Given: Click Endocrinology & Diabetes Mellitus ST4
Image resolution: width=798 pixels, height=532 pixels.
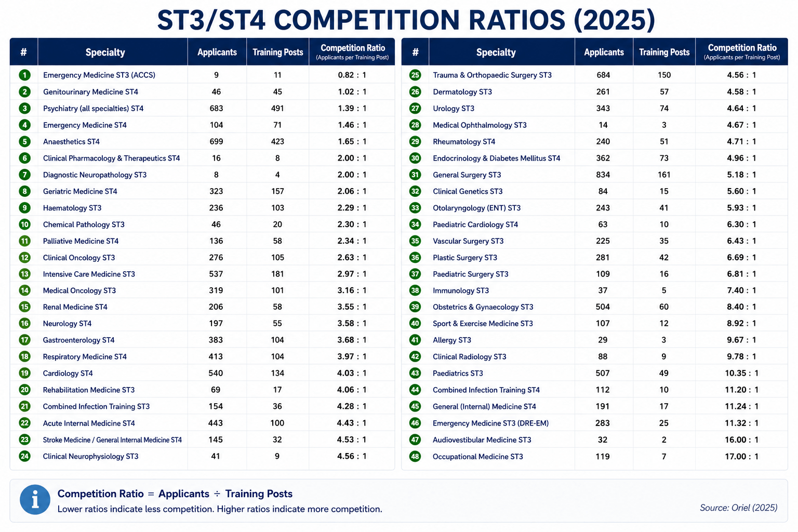Looking at the screenshot, I should tap(497, 158).
